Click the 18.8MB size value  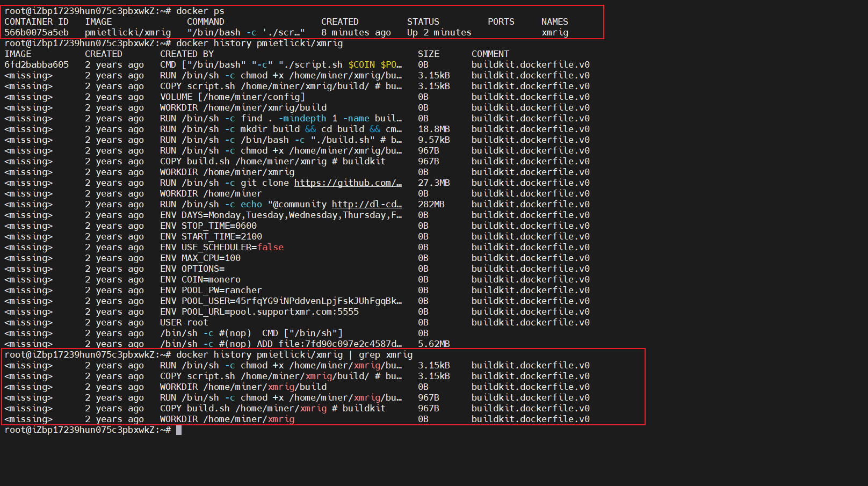point(434,129)
